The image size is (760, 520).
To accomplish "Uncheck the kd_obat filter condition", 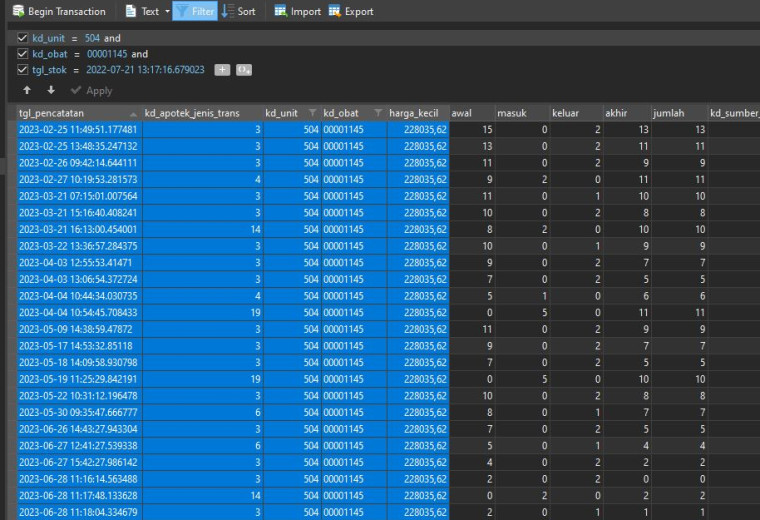I will [x=22, y=54].
